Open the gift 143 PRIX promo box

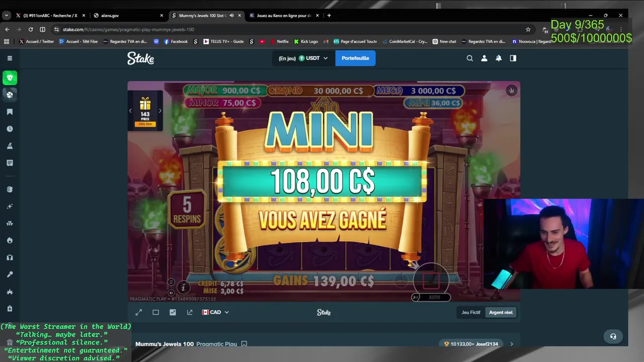(x=145, y=111)
